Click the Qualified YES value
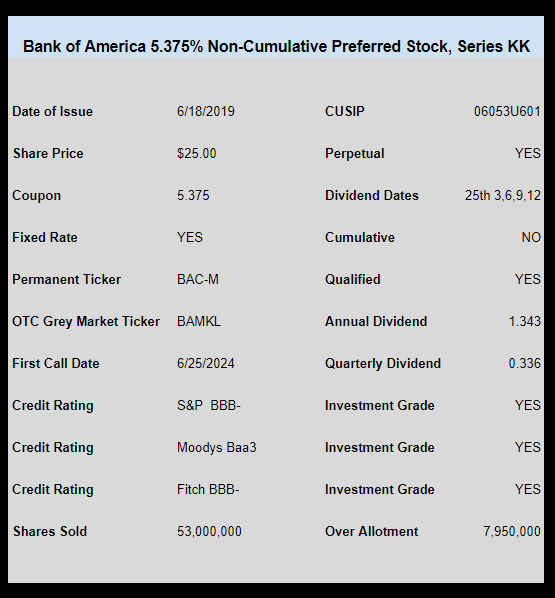Image resolution: width=555 pixels, height=598 pixels. click(x=528, y=279)
